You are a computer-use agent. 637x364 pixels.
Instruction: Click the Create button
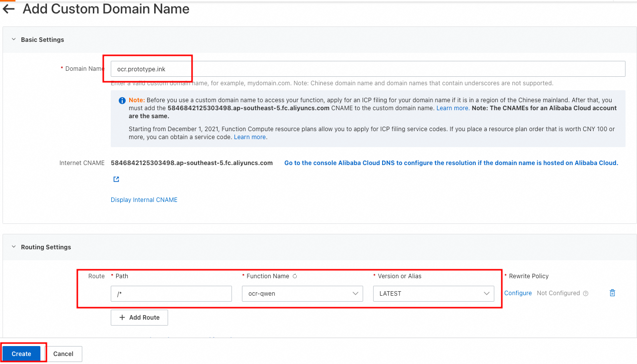[21, 354]
